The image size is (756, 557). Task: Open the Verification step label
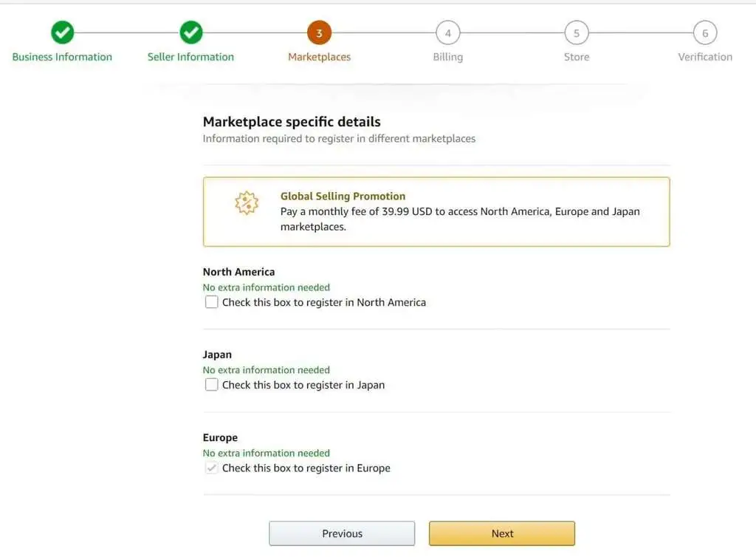point(705,57)
